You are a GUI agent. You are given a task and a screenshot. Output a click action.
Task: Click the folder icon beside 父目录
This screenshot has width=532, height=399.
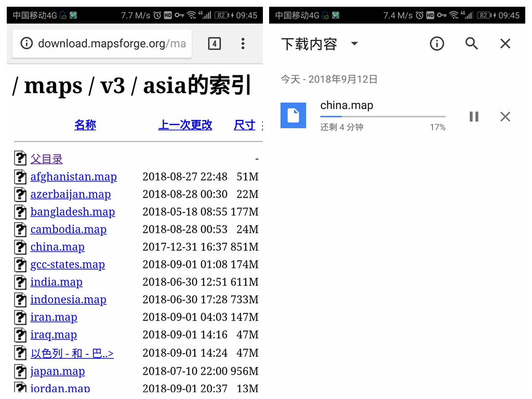20,158
